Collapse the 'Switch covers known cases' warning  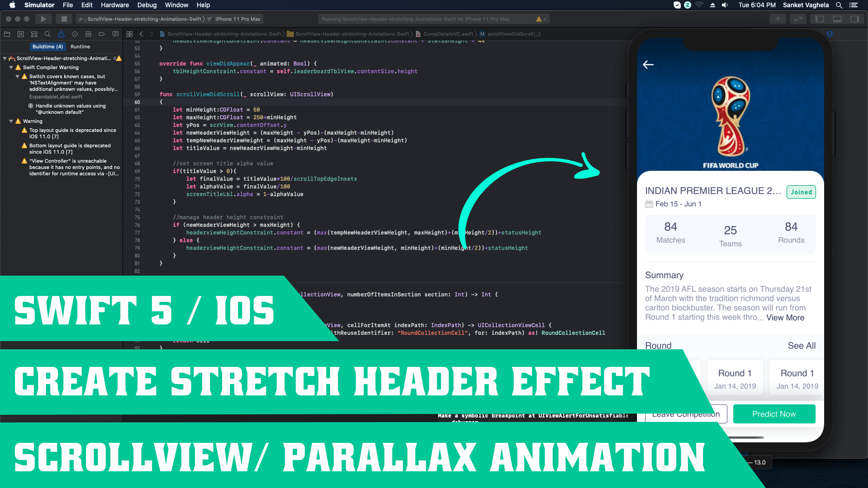pyautogui.click(x=17, y=76)
